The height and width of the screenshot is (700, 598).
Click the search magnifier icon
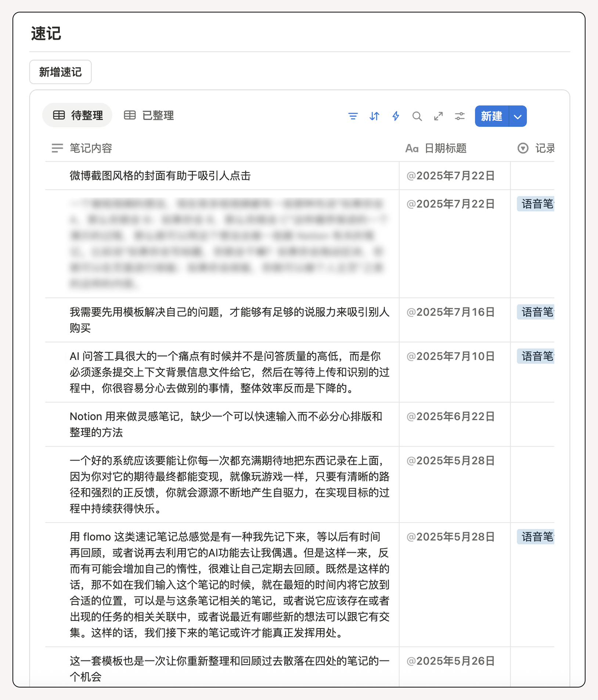pos(417,116)
